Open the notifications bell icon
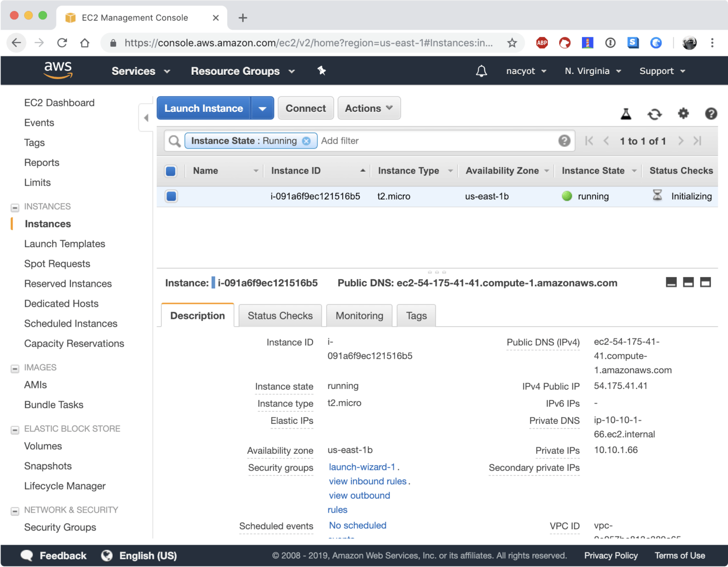Viewport: 728px width, 567px height. click(481, 71)
